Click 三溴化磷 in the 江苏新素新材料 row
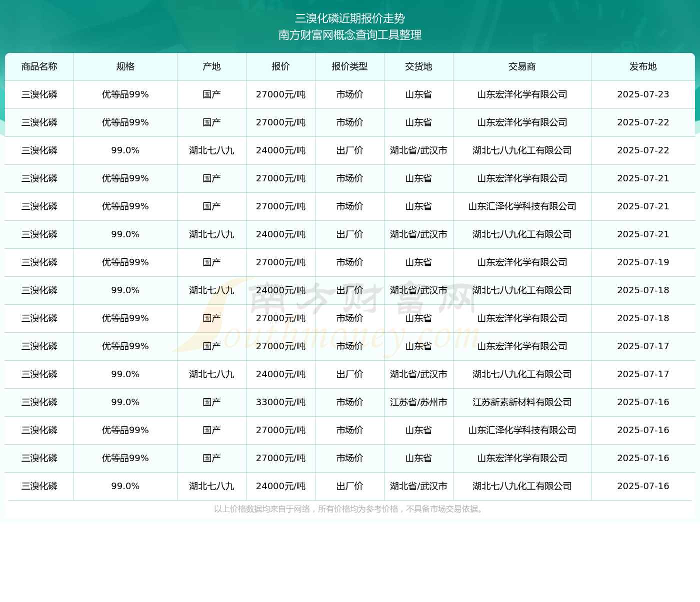The height and width of the screenshot is (602, 700). (x=39, y=402)
